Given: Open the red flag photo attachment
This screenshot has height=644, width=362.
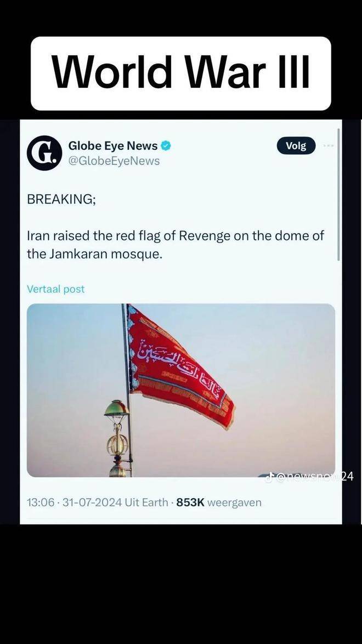Looking at the screenshot, I should pyautogui.click(x=181, y=390).
